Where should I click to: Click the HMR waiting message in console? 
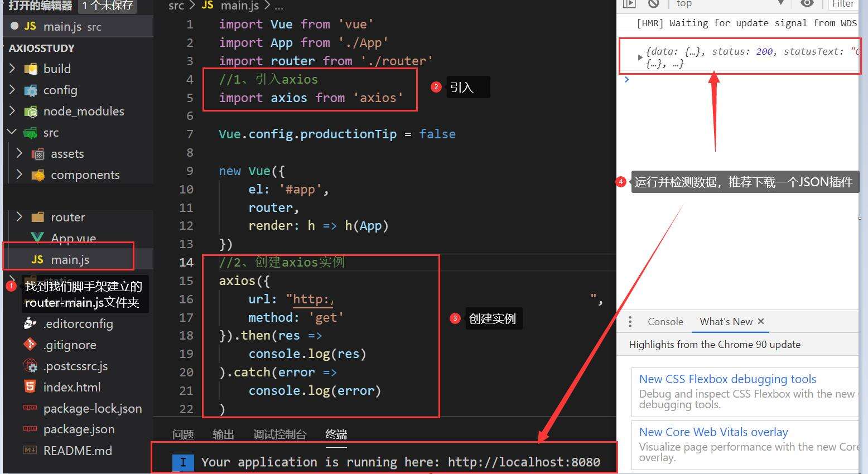tap(746, 23)
